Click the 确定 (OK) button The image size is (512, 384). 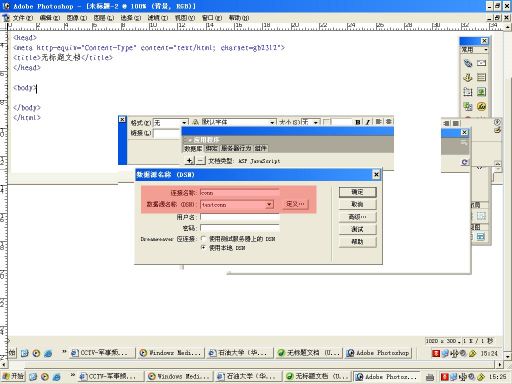click(x=357, y=192)
